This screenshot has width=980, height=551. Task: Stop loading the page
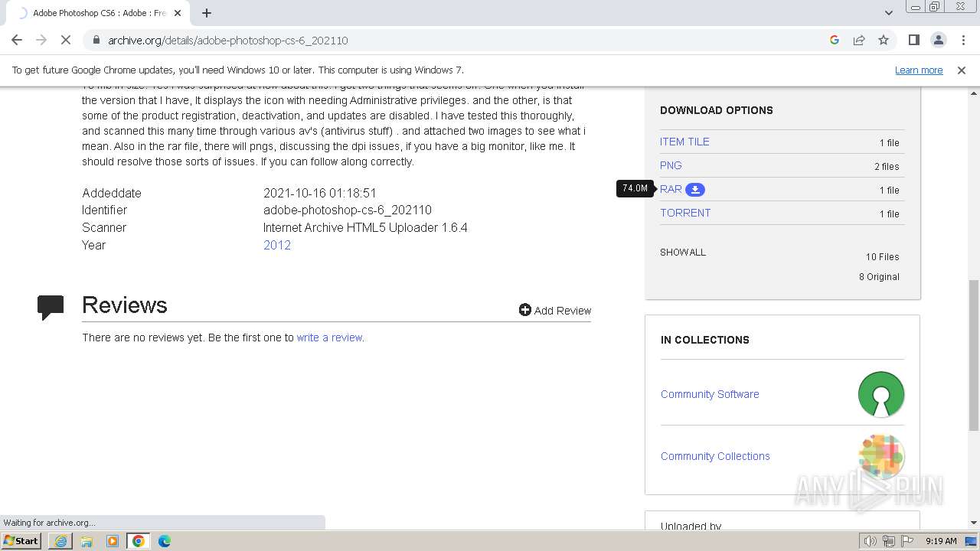[x=66, y=40]
